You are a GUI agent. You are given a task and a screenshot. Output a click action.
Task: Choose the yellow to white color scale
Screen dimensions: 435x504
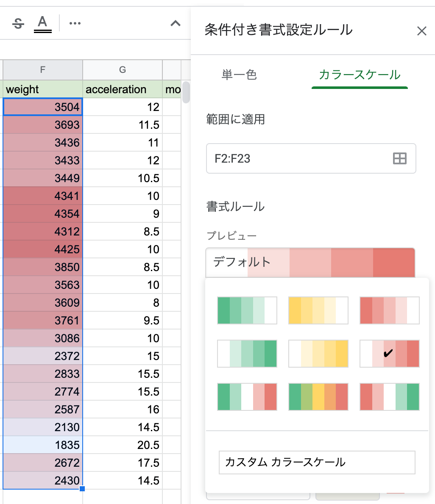(x=318, y=310)
